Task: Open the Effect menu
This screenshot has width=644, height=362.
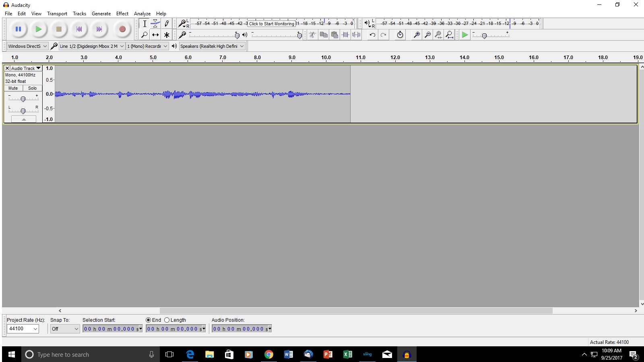Action: (122, 13)
